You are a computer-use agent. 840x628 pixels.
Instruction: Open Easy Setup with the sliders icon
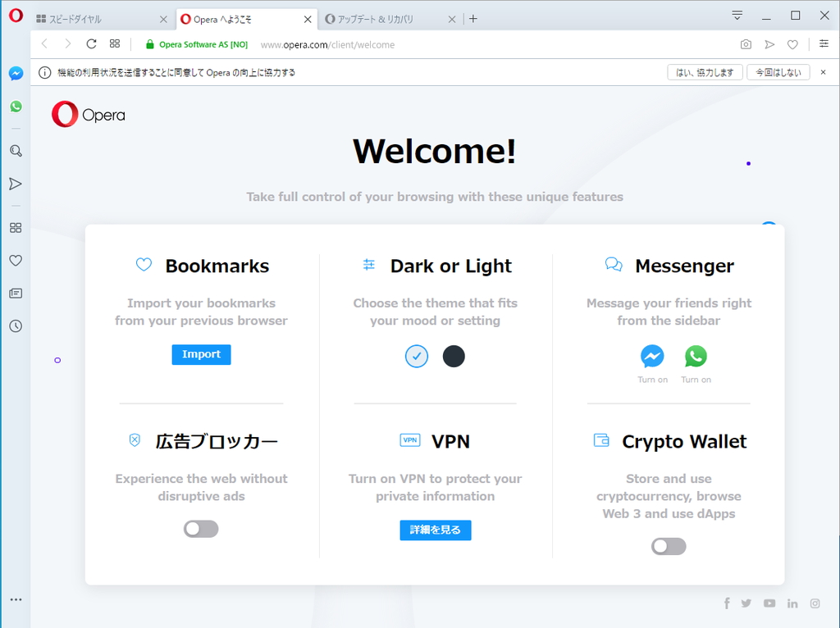point(824,44)
